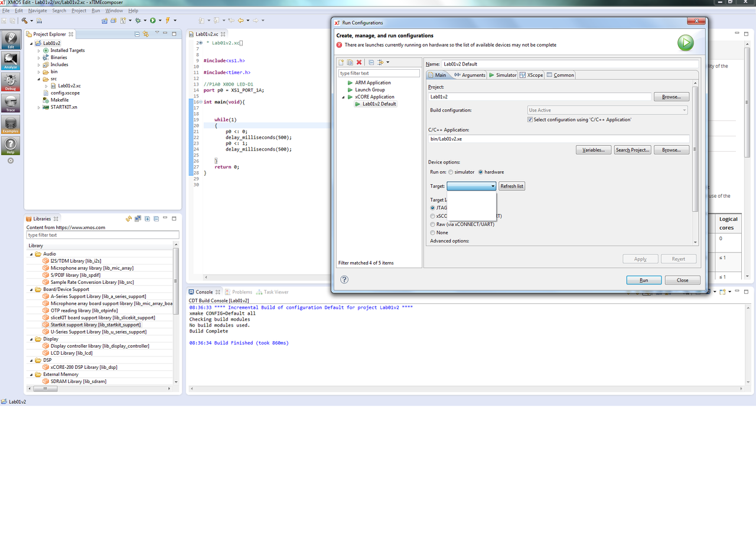Screen dimensions: 756x533
Task: Click the Libraries filter text field
Action: coord(103,235)
